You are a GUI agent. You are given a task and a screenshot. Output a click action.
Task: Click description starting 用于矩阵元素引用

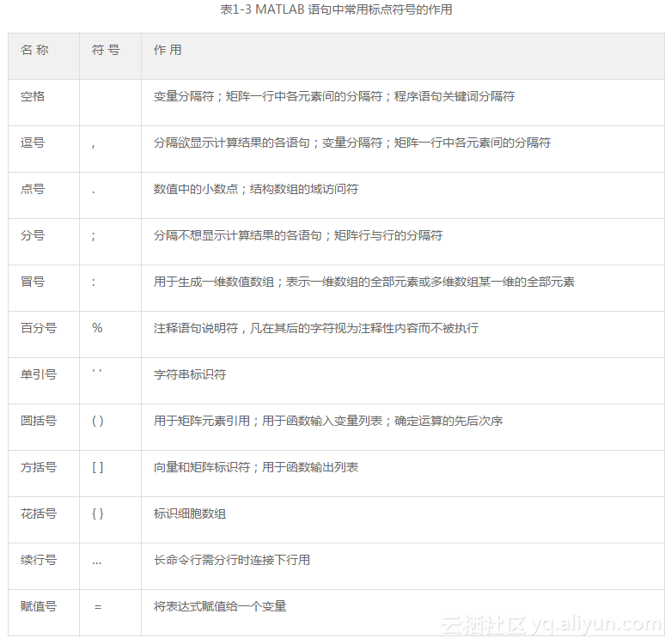click(x=328, y=421)
